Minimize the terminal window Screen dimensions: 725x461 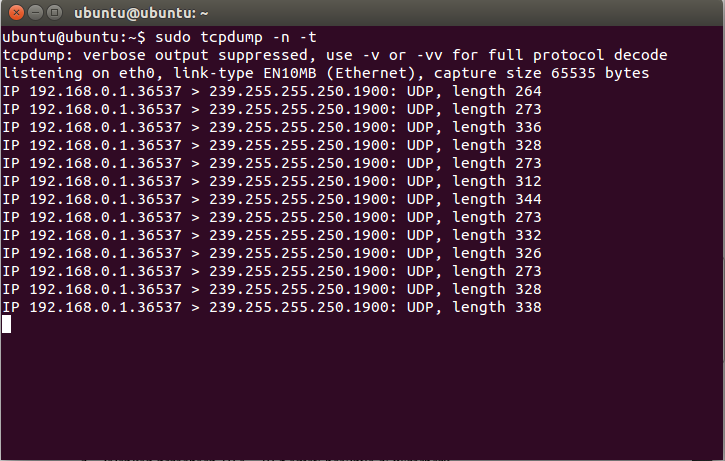point(33,13)
